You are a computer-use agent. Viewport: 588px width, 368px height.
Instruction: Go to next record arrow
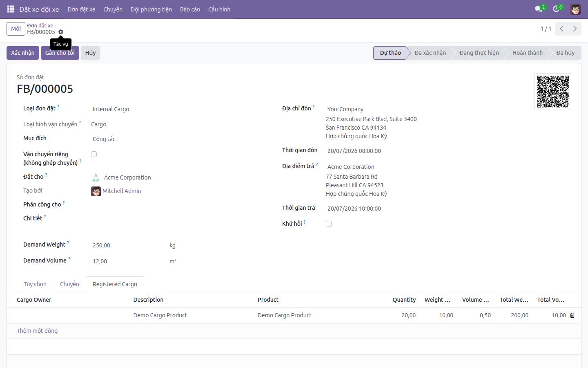coord(575,29)
